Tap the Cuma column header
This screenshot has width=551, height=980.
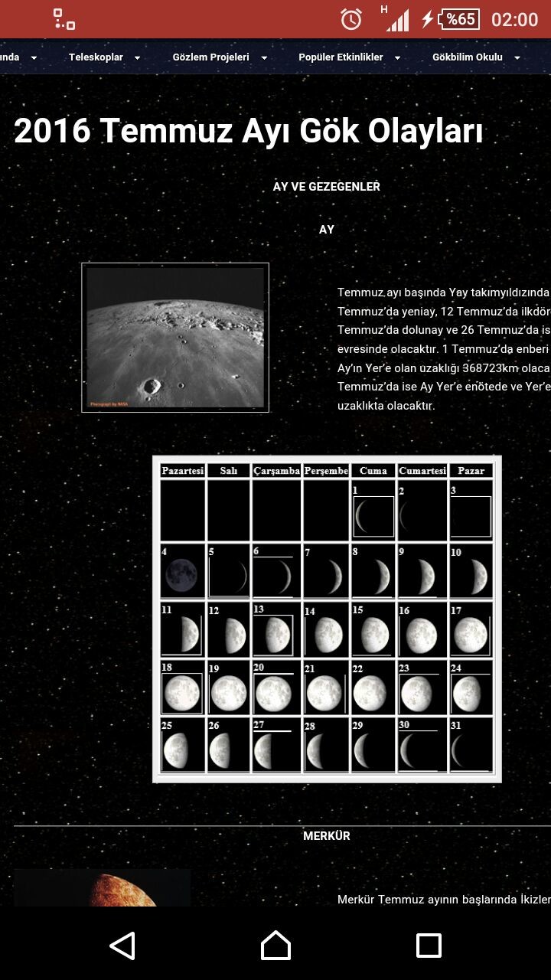click(x=373, y=471)
